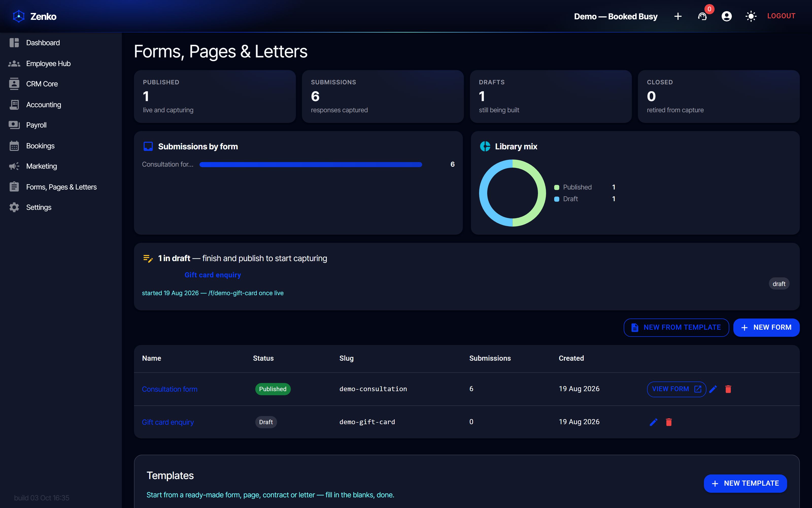Open Employee Hub in the sidebar
The width and height of the screenshot is (812, 508).
click(x=61, y=63)
